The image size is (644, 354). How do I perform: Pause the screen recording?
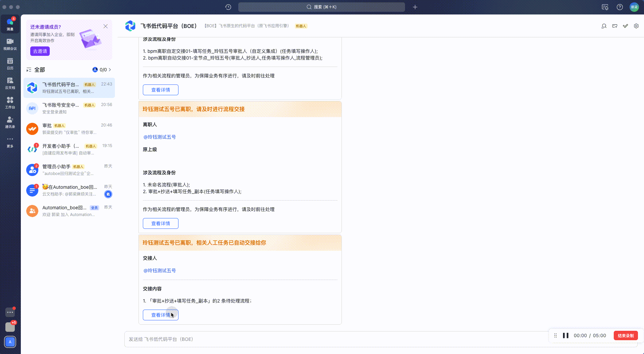[566, 335]
